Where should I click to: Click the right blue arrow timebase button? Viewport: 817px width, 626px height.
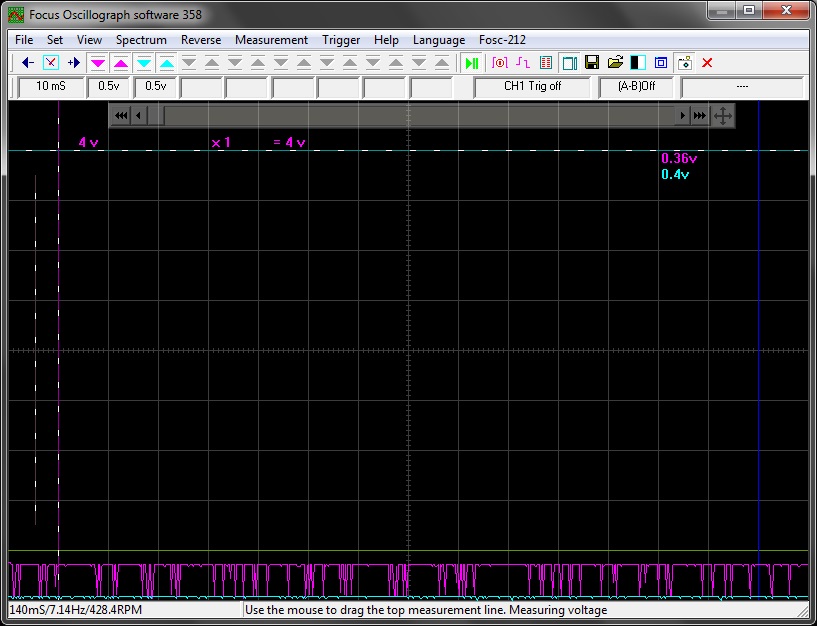tap(73, 63)
